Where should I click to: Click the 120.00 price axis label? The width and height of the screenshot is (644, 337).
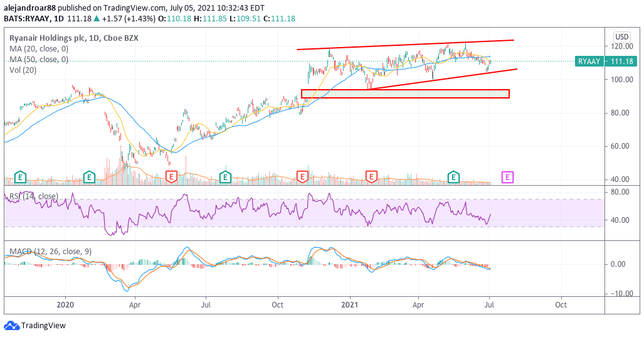[x=622, y=46]
